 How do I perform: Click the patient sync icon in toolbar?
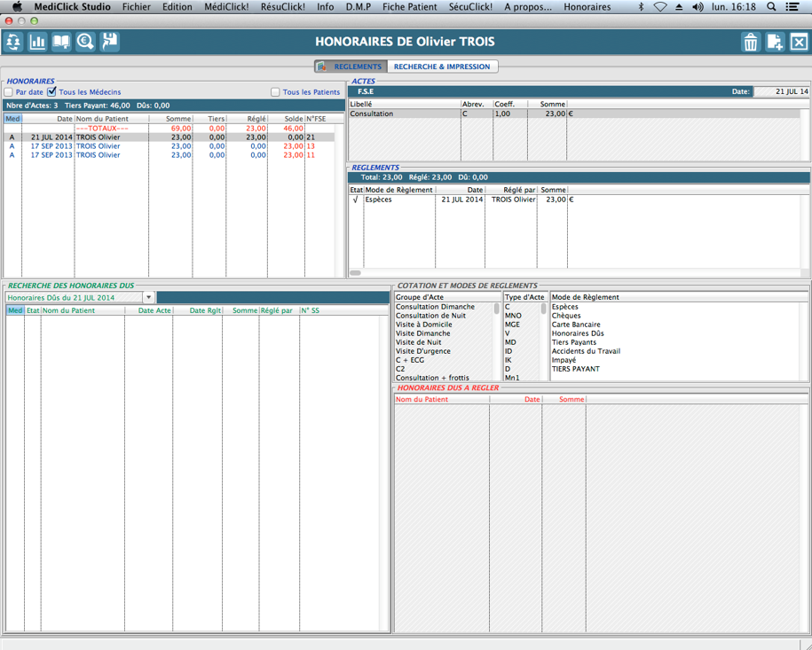[x=13, y=42]
